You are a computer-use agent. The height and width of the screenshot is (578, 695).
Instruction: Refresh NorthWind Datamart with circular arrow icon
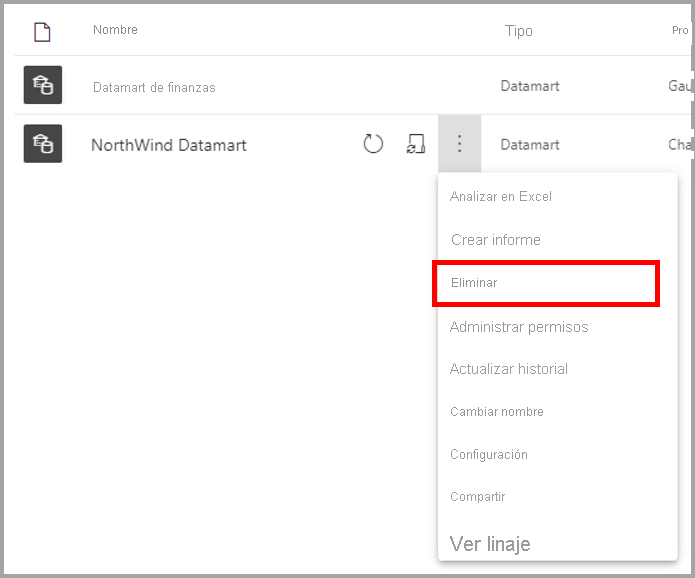click(373, 144)
